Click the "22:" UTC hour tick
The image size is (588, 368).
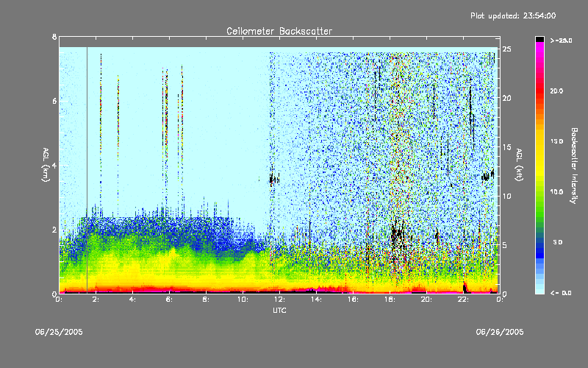(464, 300)
